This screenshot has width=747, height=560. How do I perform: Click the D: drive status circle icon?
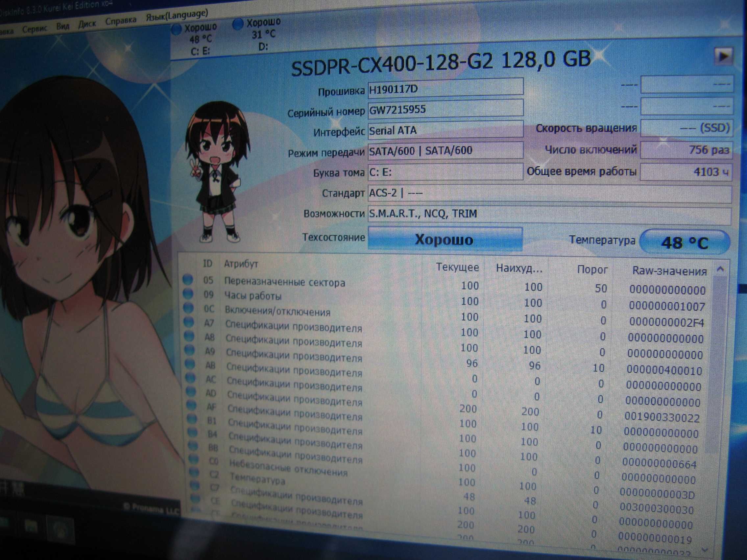click(x=238, y=24)
